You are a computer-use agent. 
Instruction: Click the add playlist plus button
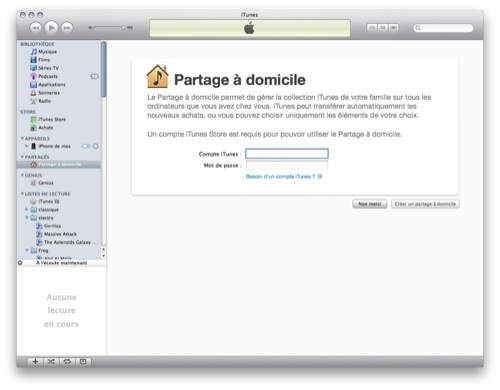tap(35, 361)
